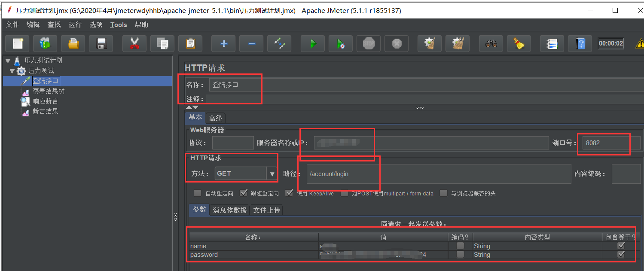Click the Shutdown test icon

pyautogui.click(x=397, y=43)
